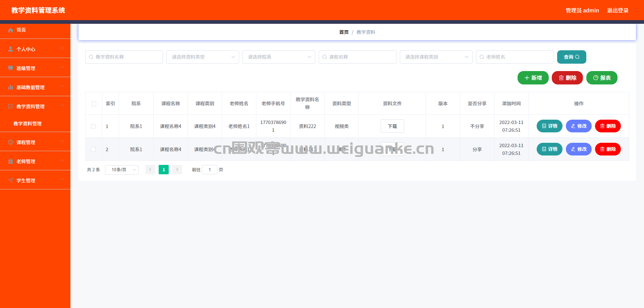The height and width of the screenshot is (308, 644).
Task: Click the clipboard icon for 老师管理
Action: pos(11,162)
